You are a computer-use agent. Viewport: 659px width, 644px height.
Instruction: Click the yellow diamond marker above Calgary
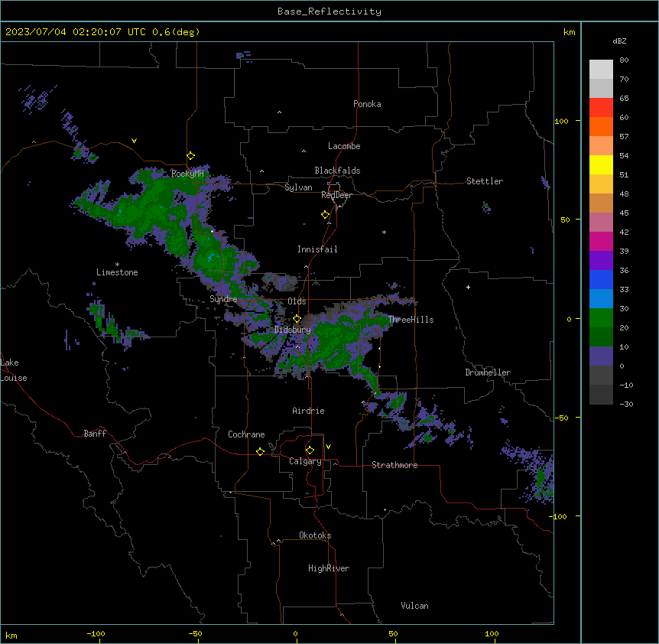pos(310,450)
